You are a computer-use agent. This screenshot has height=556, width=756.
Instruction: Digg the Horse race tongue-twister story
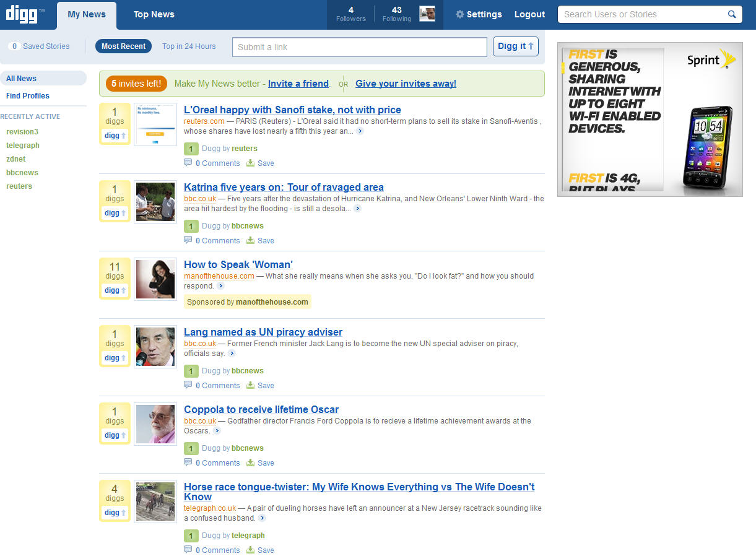[x=115, y=513]
